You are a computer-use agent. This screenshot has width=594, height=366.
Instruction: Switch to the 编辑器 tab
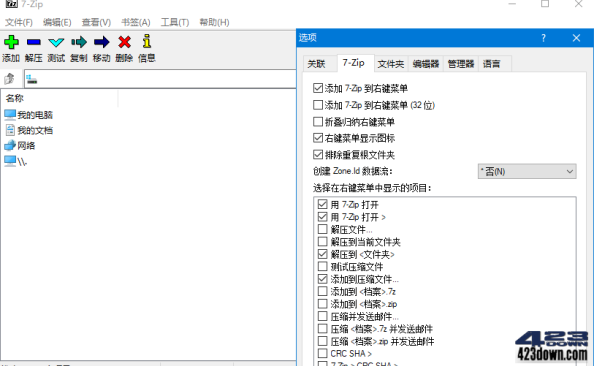click(x=426, y=64)
